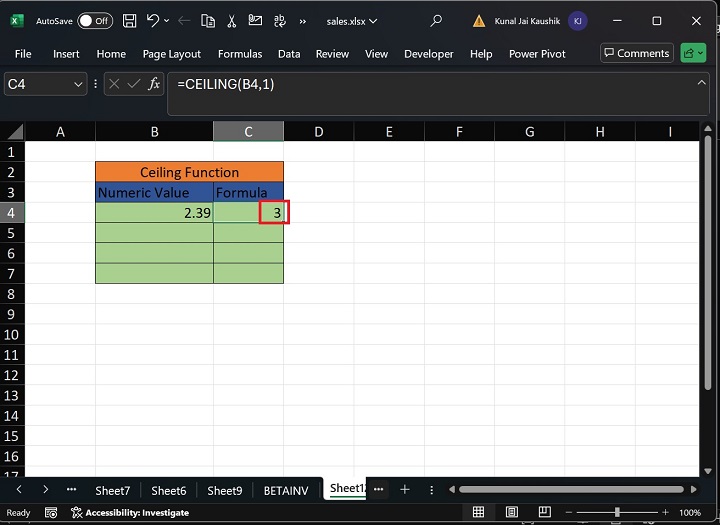This screenshot has width=720, height=525.
Task: Select row 4 header
Action: [x=12, y=213]
